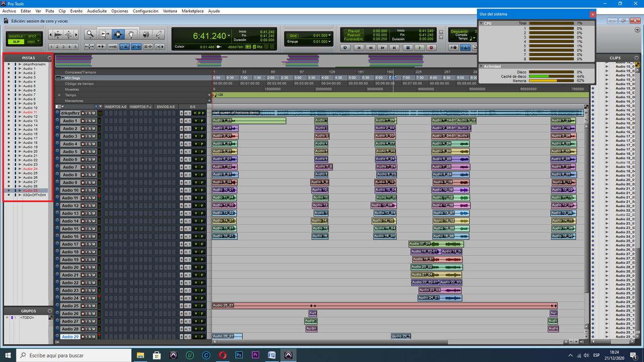Open the Pista menu
The height and width of the screenshot is (362, 644).
click(x=50, y=11)
